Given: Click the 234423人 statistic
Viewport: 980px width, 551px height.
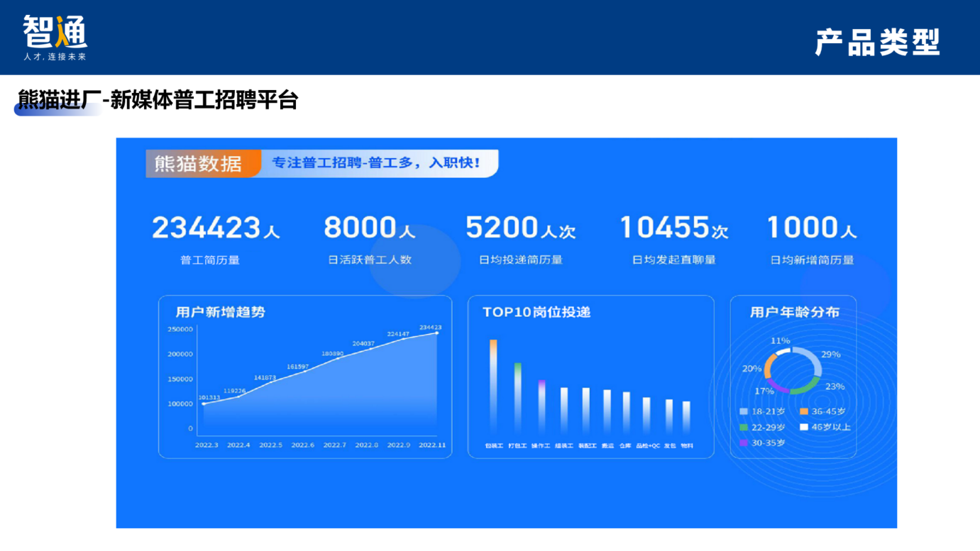Looking at the screenshot, I should (x=216, y=228).
